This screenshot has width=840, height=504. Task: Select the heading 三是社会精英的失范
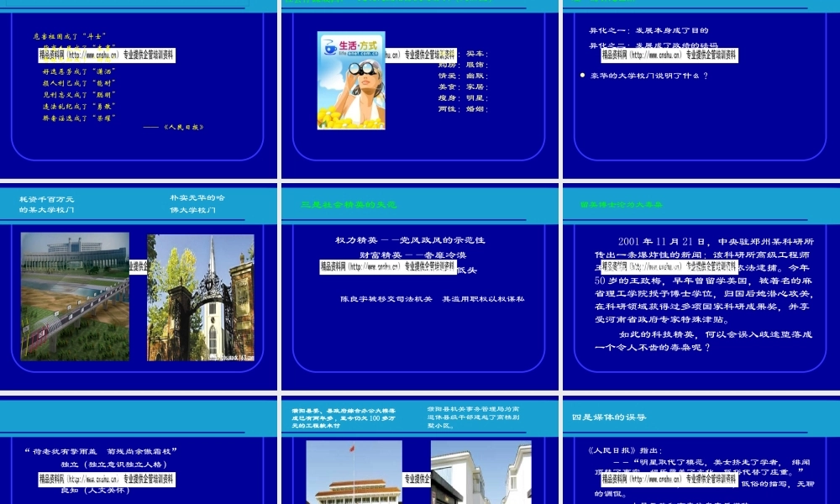(349, 205)
